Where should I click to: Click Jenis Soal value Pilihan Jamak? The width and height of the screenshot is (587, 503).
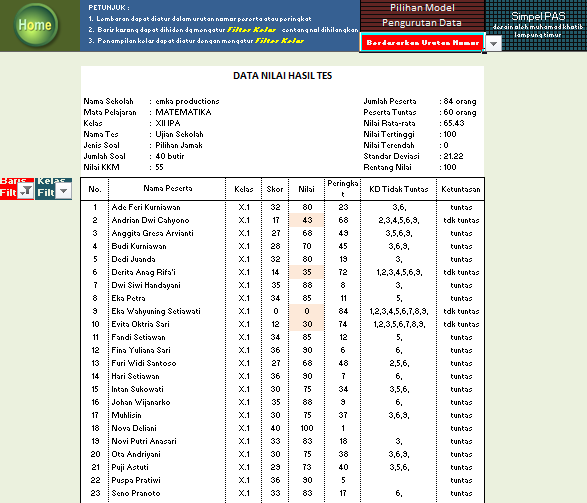pyautogui.click(x=179, y=145)
